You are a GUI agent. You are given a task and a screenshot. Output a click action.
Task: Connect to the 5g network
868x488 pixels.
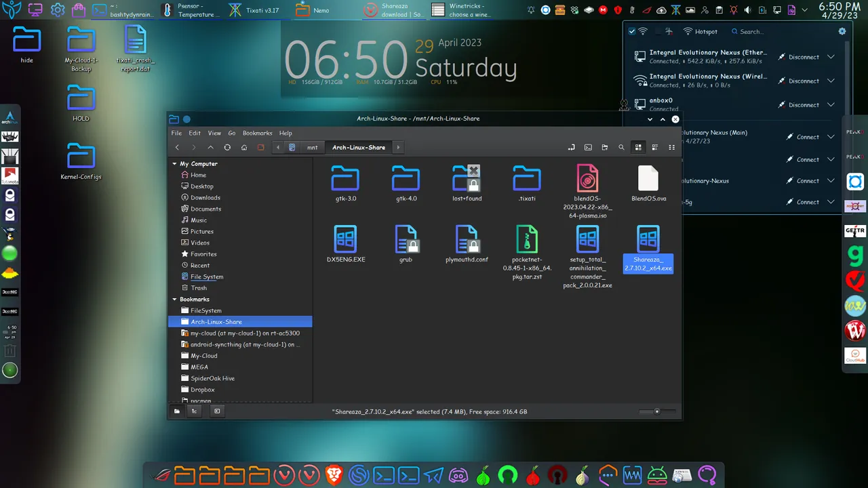(x=802, y=202)
